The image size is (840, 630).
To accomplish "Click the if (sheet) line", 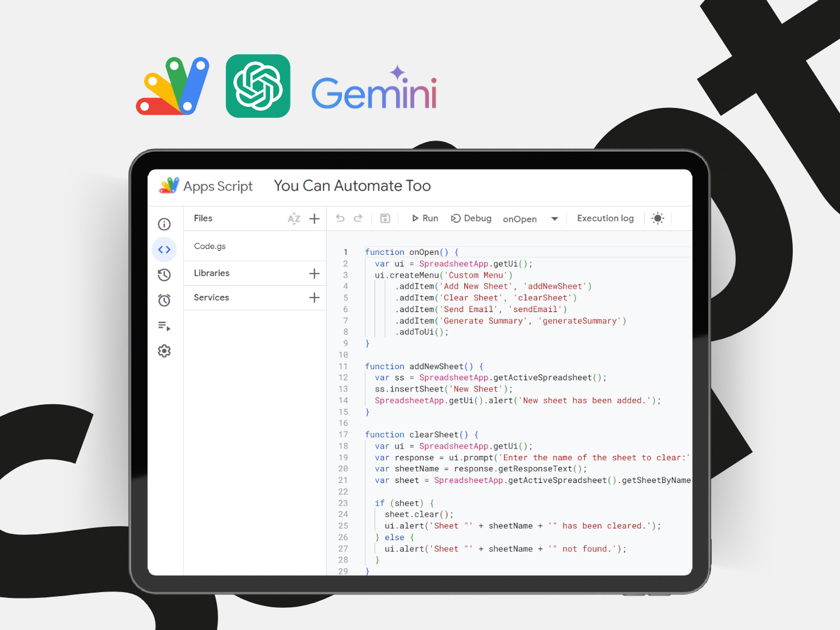I will [404, 503].
